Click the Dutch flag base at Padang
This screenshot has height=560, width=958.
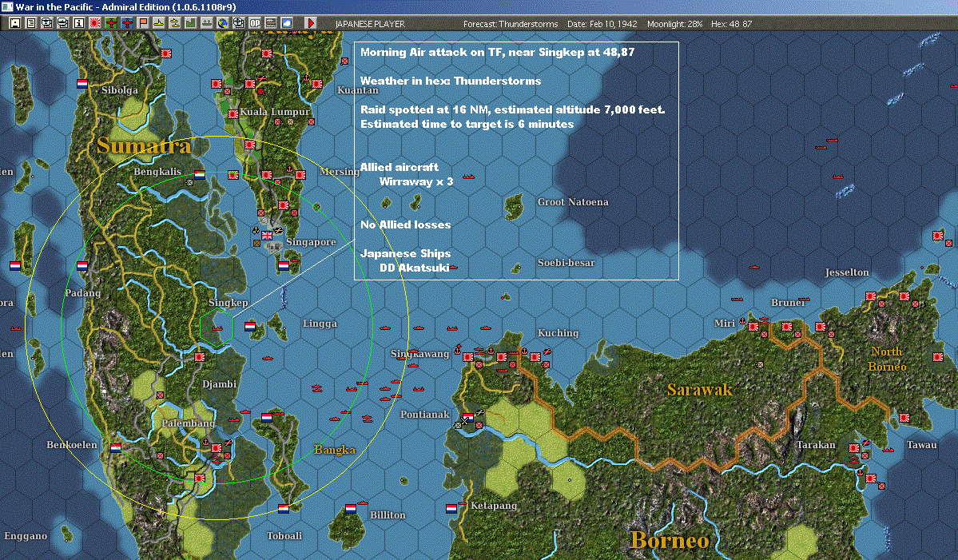pos(81,266)
